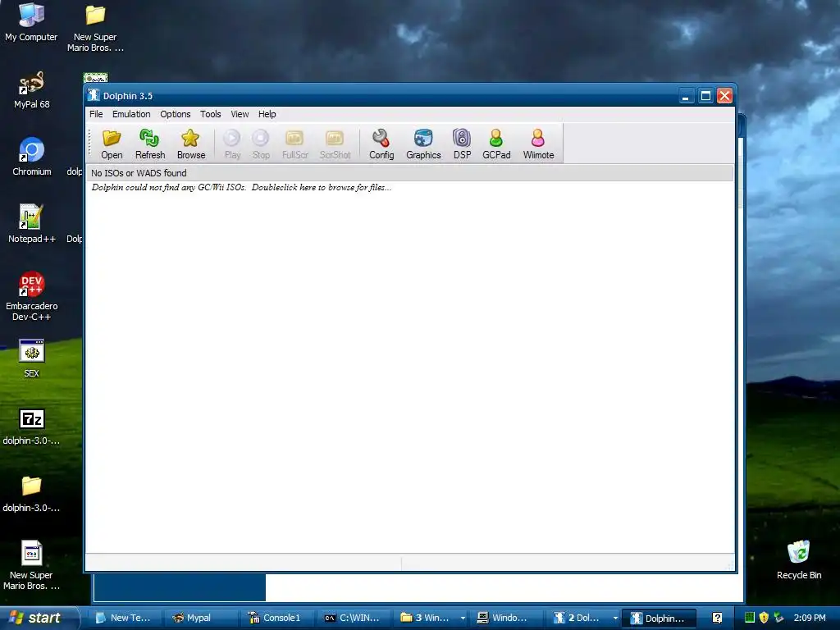Screen dimensions: 840x630
Task: Open Wiimote settings icon
Action: pyautogui.click(x=538, y=144)
